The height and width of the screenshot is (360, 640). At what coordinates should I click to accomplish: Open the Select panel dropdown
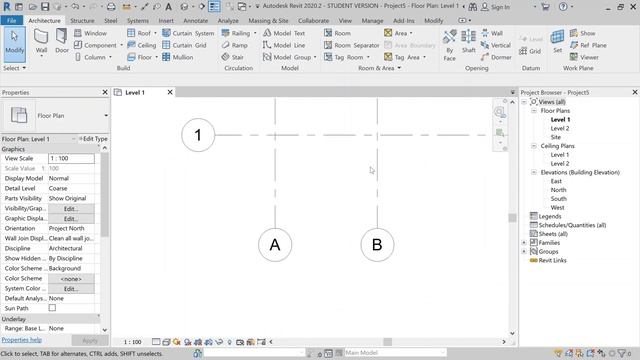click(15, 68)
